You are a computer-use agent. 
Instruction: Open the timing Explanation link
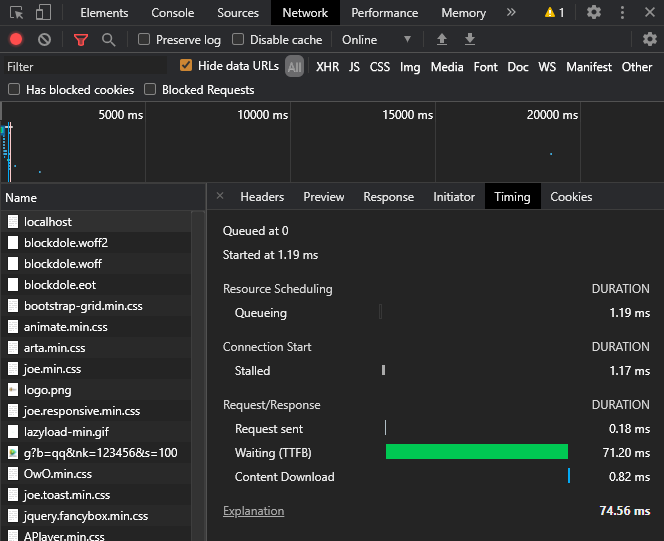(253, 511)
